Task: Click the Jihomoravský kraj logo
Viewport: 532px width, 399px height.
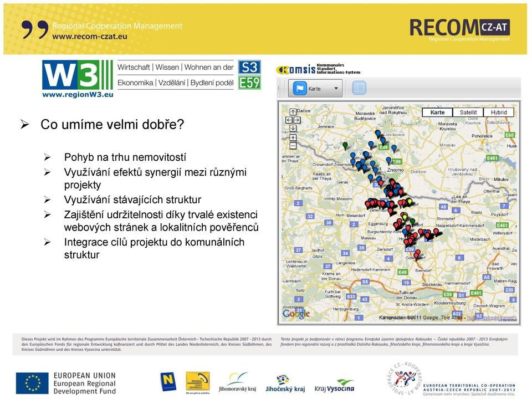Action: tap(238, 382)
